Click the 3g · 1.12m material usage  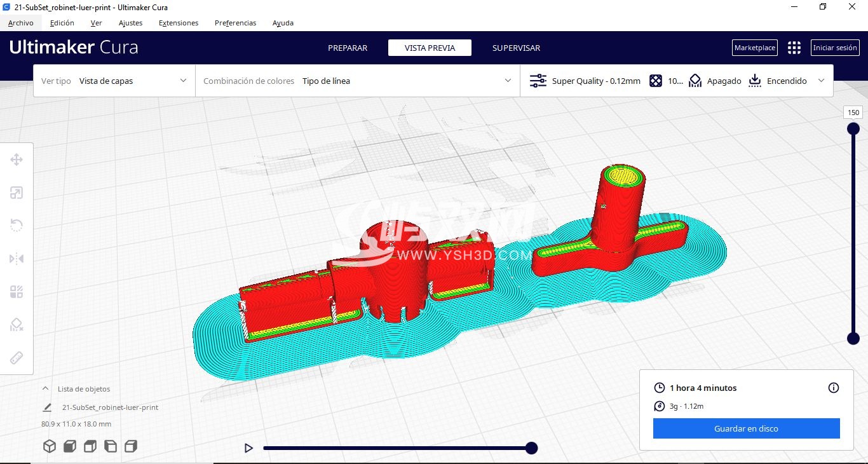tap(687, 406)
